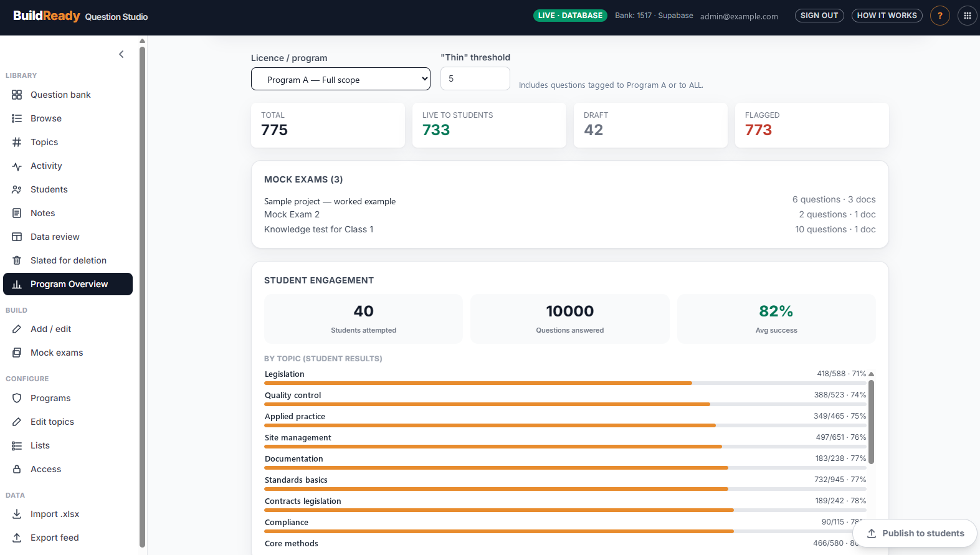Select Program Overview in sidebar
Screen dimensions: 980x555
pos(68,284)
